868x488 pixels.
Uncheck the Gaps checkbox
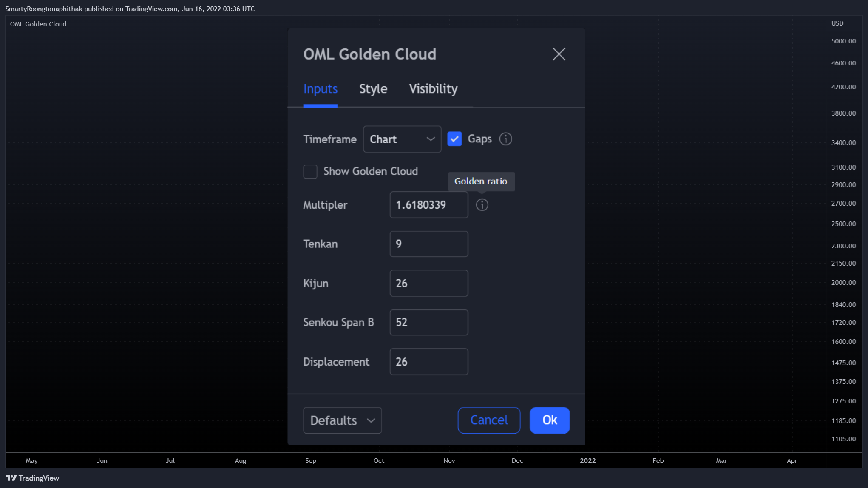[454, 139]
